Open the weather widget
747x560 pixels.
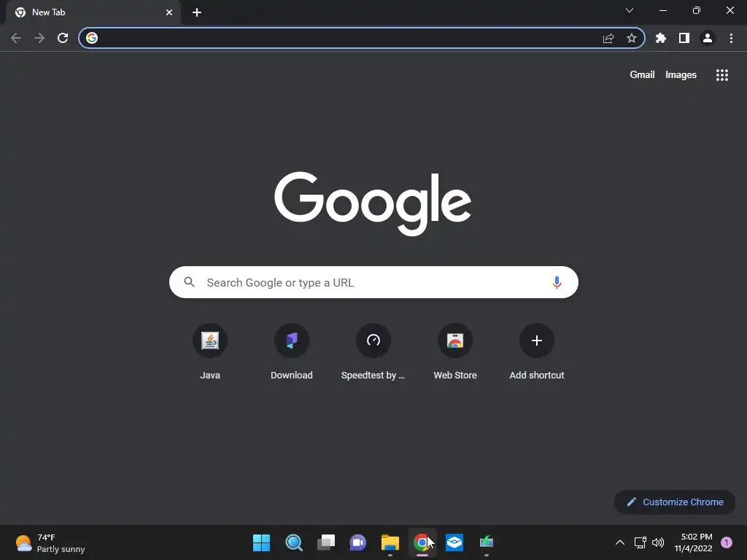pyautogui.click(x=50, y=542)
